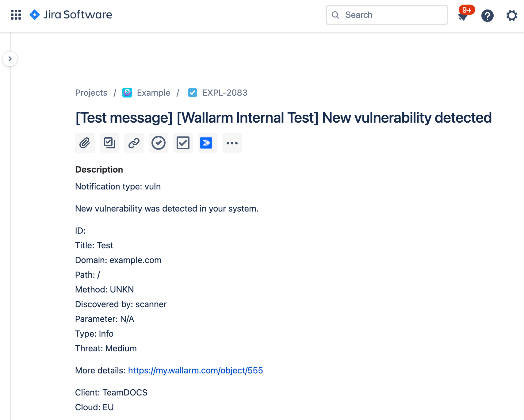Viewport: 524px width, 420px height.
Task: Open notifications showing 9+ badge
Action: (x=463, y=16)
